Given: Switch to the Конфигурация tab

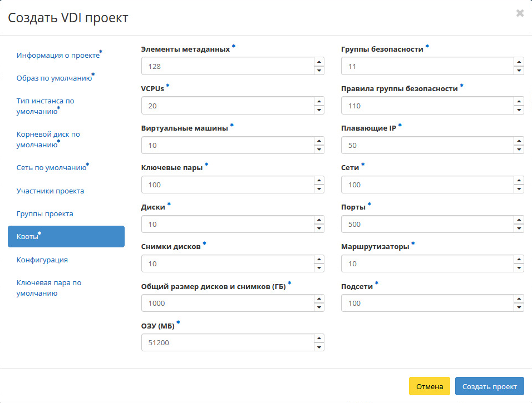Looking at the screenshot, I should coord(42,260).
